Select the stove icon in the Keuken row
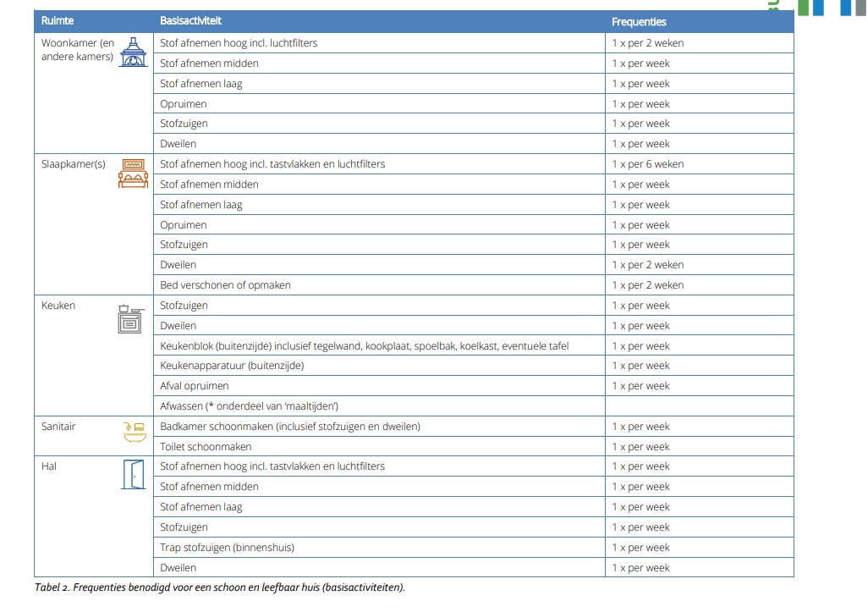 pos(131,318)
